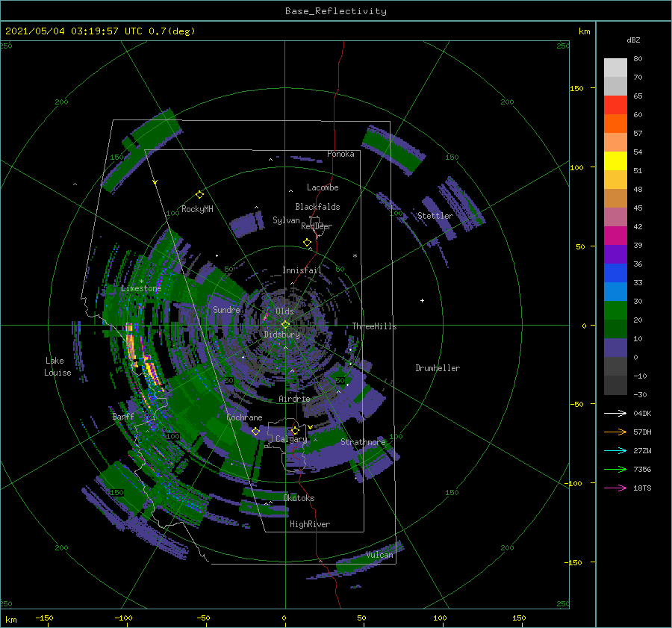Screen dimensions: 672x628
Task: Click the Lacombe town label
Action: [x=323, y=187]
